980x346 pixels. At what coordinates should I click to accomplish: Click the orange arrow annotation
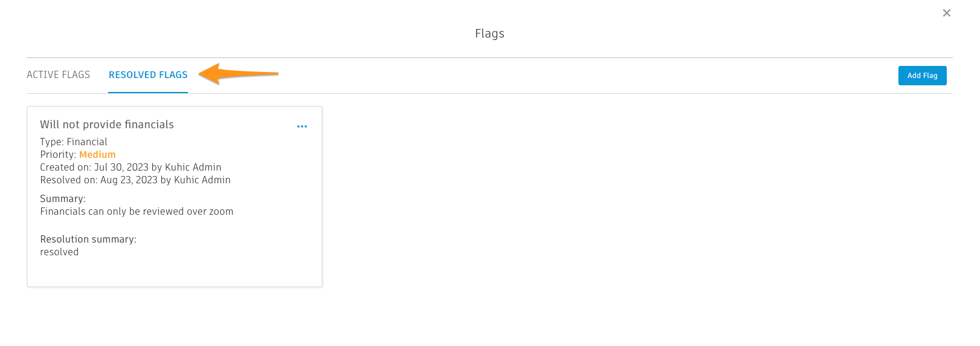click(239, 74)
